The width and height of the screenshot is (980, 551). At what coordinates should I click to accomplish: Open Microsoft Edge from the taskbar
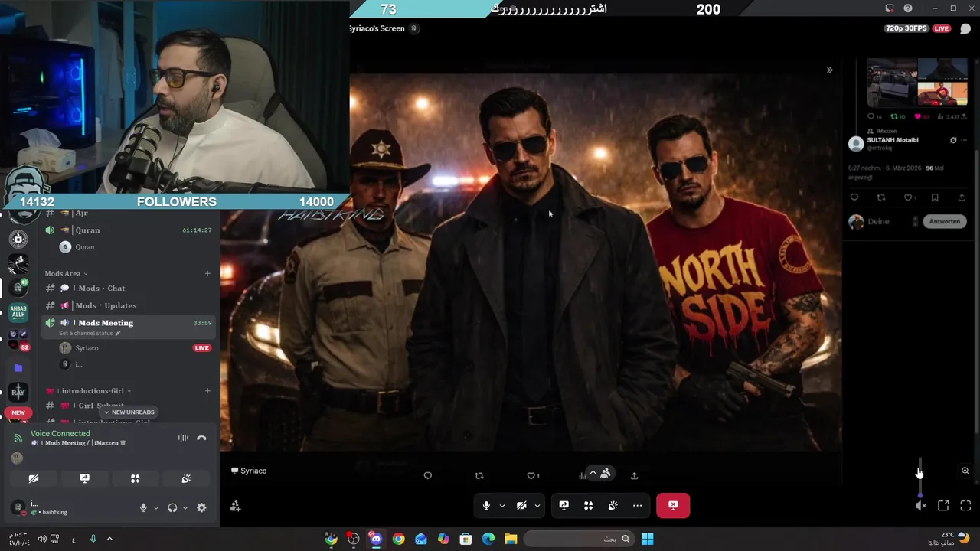click(x=488, y=539)
